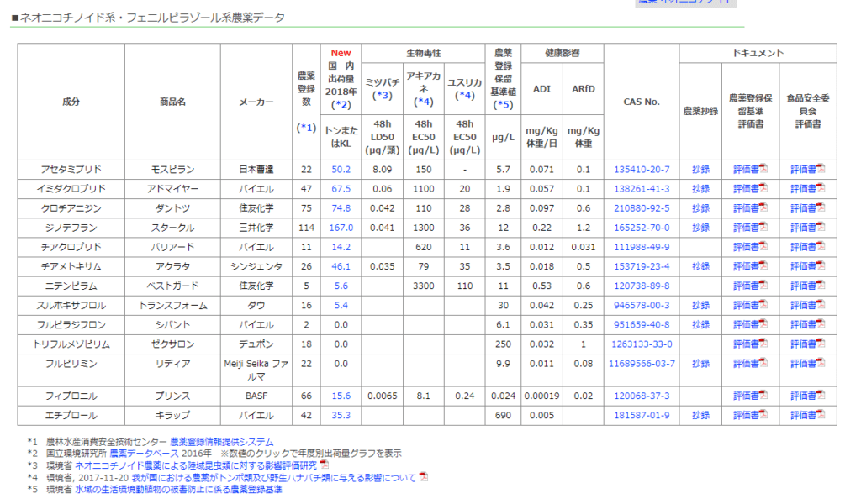The height and width of the screenshot is (504, 861).
Task: Click PDF icon after ネオニコチノイド農薬 footnote link
Action: click(x=325, y=465)
